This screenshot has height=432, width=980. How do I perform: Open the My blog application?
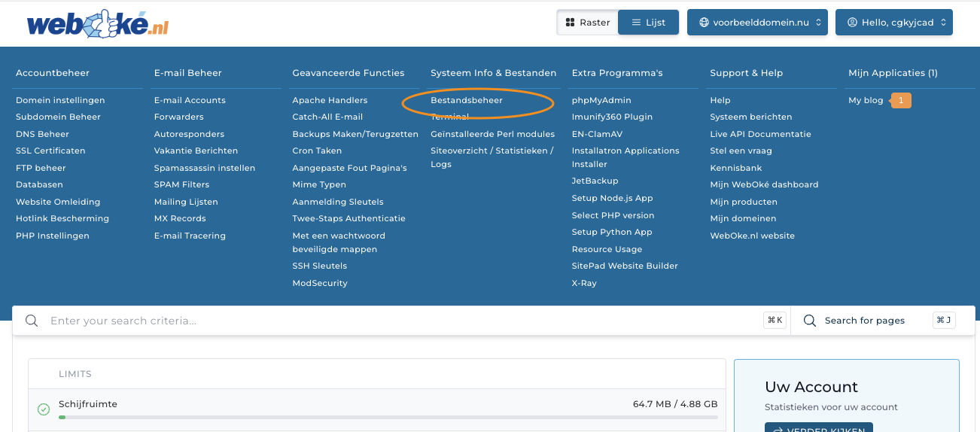point(866,100)
